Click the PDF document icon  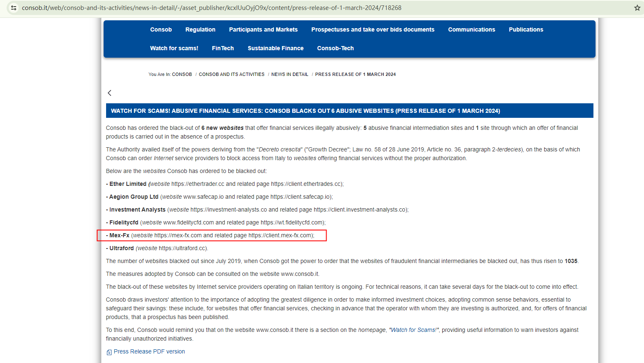109,352
